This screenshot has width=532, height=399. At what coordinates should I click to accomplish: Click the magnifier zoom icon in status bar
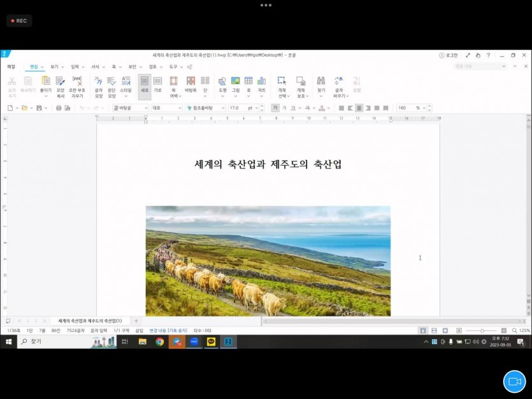[514, 330]
